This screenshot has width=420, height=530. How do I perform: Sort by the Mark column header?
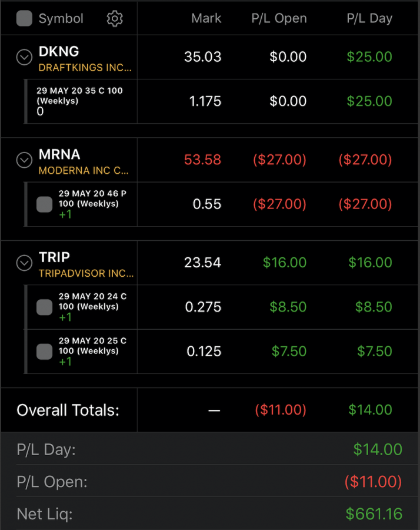click(x=206, y=18)
